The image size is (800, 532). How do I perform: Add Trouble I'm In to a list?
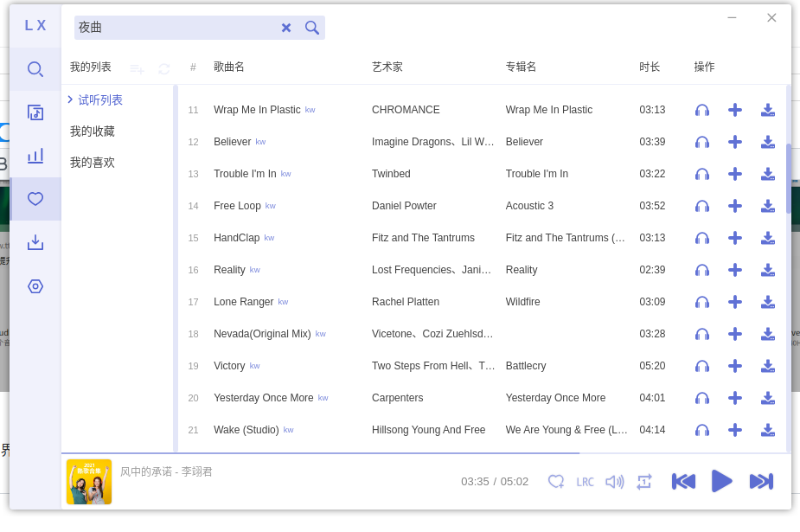734,174
